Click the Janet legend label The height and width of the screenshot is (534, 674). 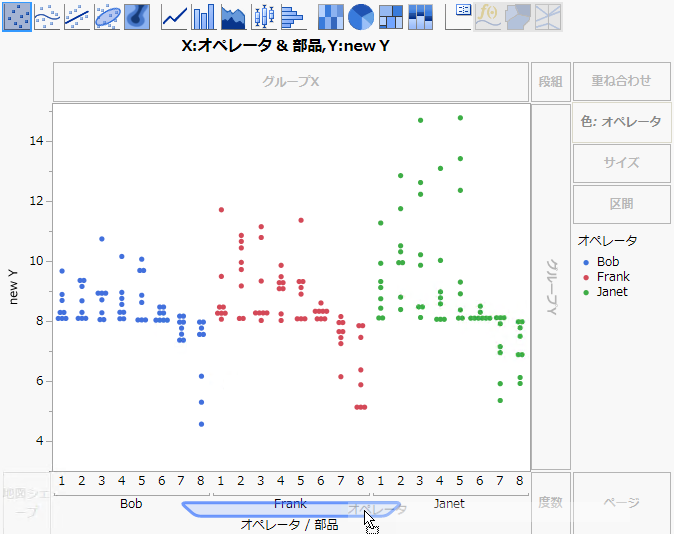[x=612, y=292]
